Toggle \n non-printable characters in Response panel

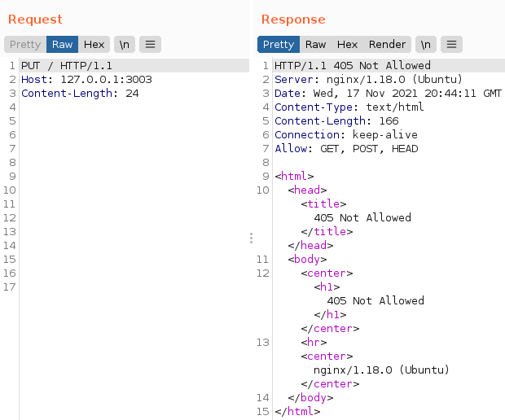point(427,45)
